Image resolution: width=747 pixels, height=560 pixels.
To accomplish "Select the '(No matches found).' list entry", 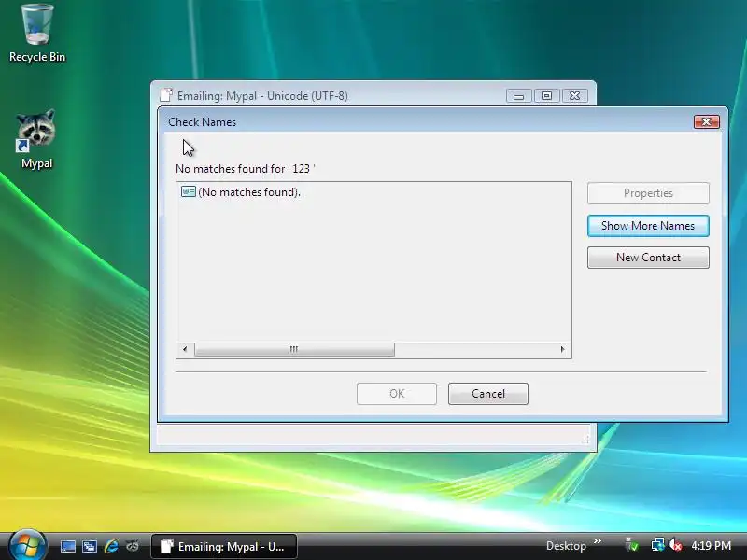I will coord(249,192).
